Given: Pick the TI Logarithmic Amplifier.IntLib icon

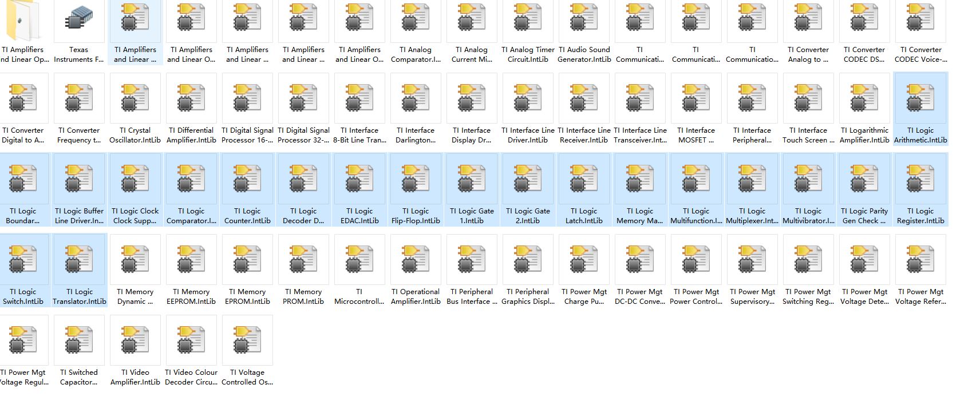Looking at the screenshot, I should tap(864, 98).
